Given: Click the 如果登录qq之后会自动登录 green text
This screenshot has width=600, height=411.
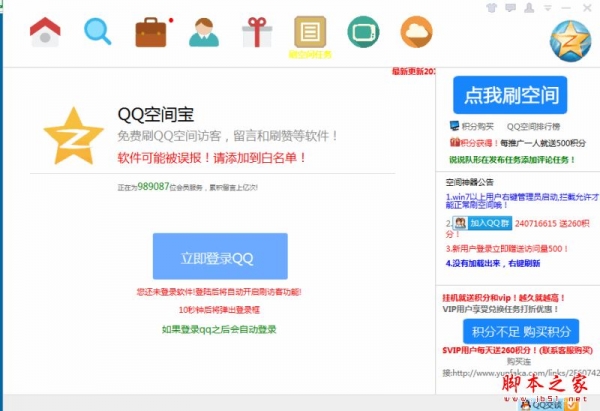Looking at the screenshot, I should click(x=219, y=329).
